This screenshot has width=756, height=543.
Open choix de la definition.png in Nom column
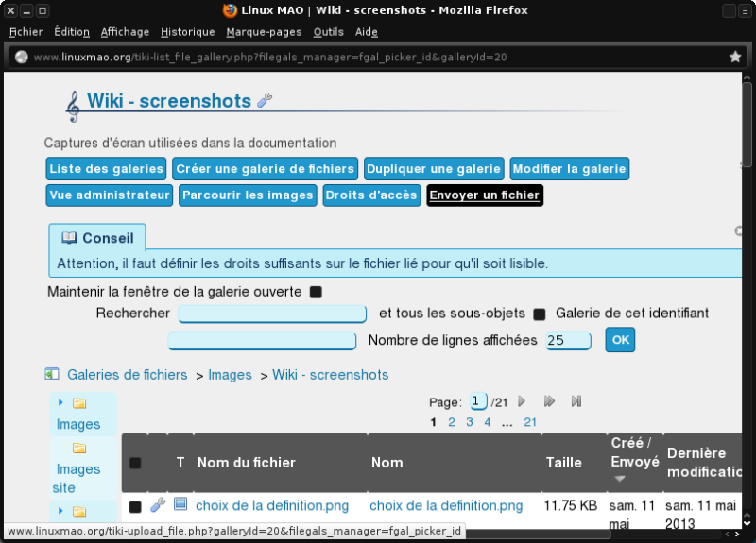[446, 505]
